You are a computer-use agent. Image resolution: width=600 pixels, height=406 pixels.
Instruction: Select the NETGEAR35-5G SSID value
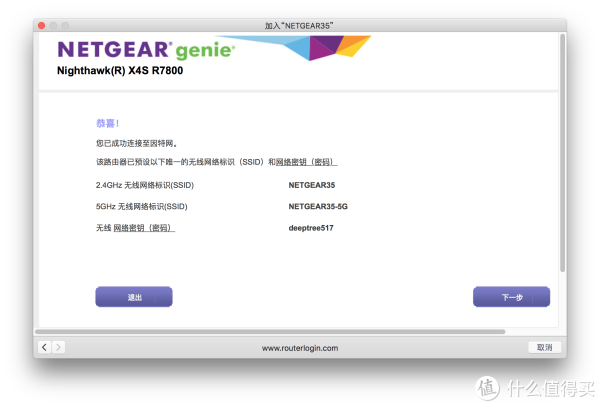318,207
